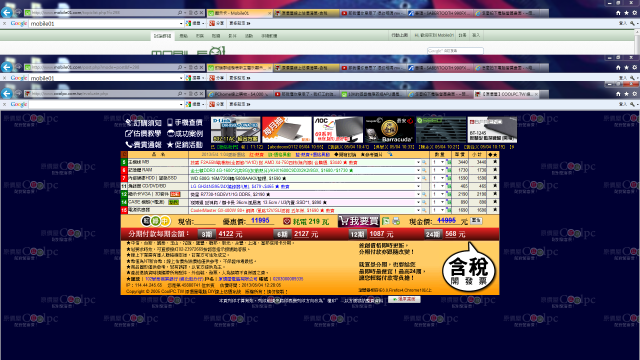
Task: Open Favorites star in front Coolpc window
Action: point(626,94)
